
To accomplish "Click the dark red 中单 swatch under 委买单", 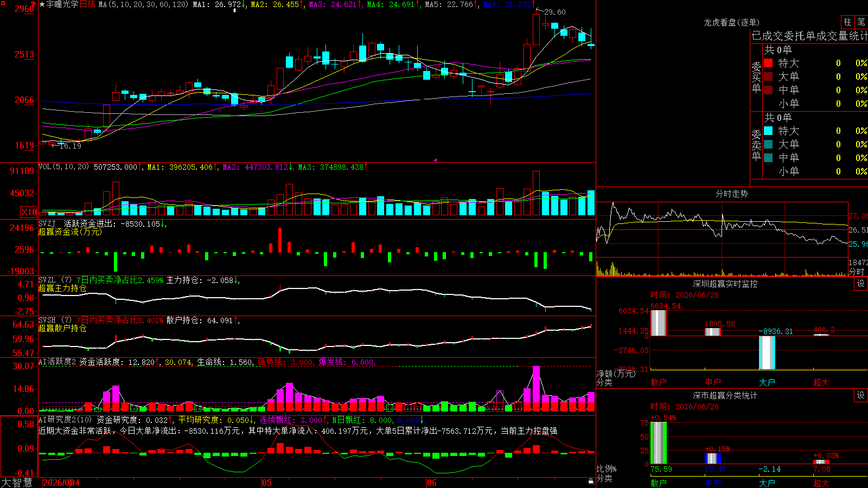I will (x=768, y=90).
